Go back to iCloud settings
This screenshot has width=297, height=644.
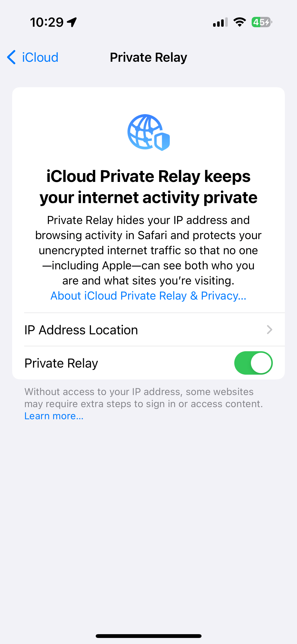coord(33,57)
